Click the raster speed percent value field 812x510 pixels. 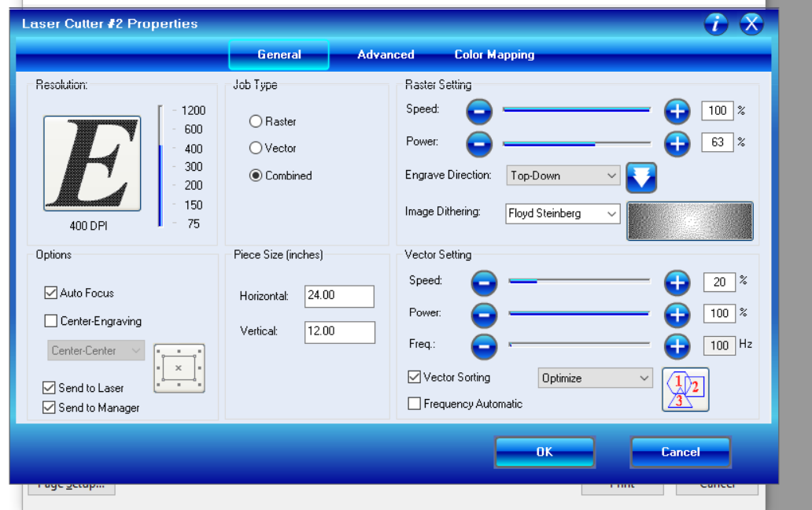coord(718,111)
